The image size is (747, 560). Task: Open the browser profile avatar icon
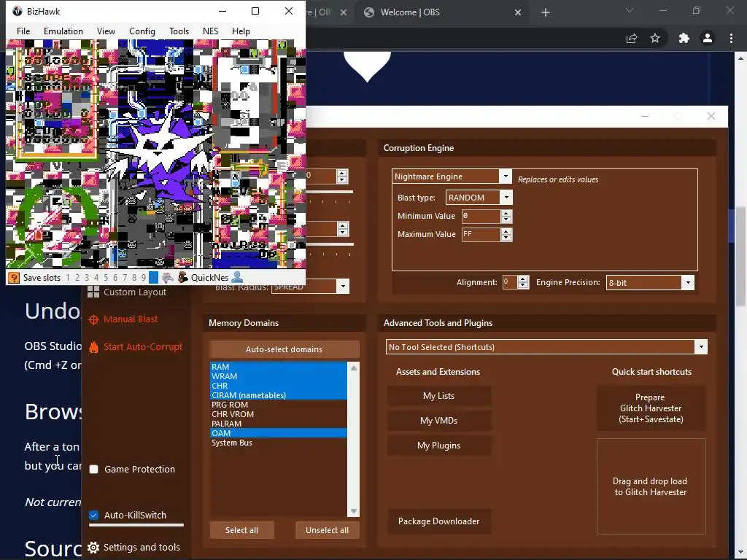tap(708, 38)
